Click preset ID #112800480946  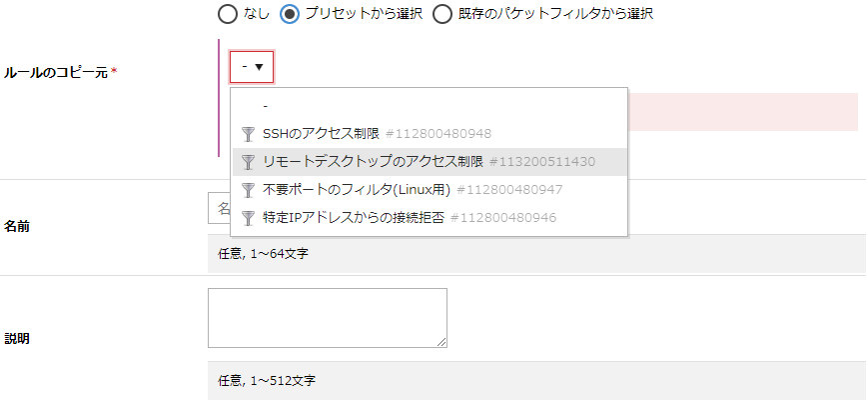coord(502,218)
